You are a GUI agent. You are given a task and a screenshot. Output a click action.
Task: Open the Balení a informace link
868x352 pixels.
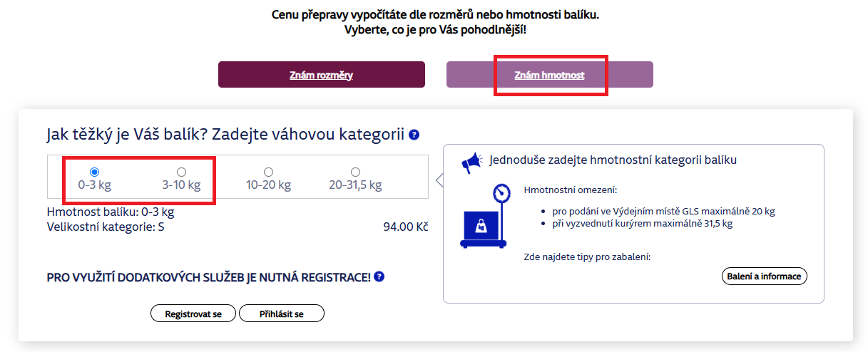click(764, 276)
